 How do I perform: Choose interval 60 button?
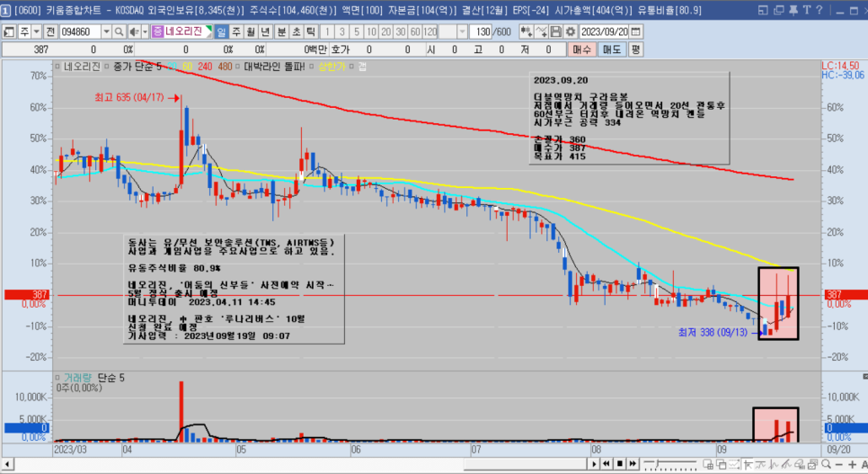[415, 31]
